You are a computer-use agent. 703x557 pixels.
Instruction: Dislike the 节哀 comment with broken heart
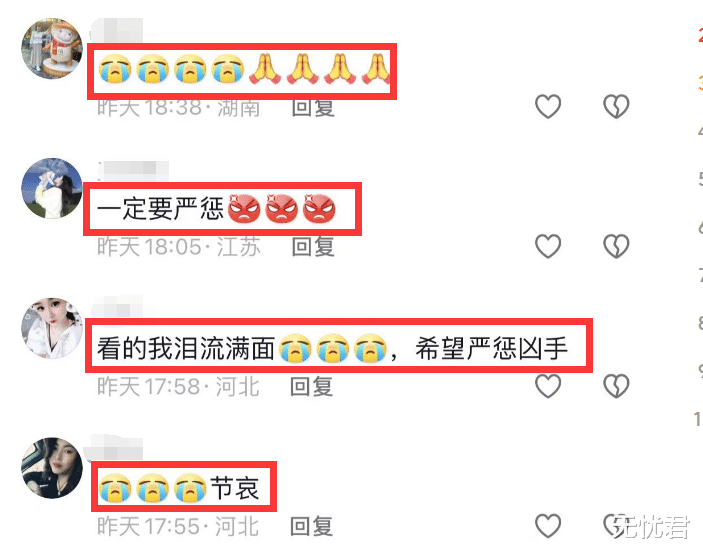tap(616, 526)
